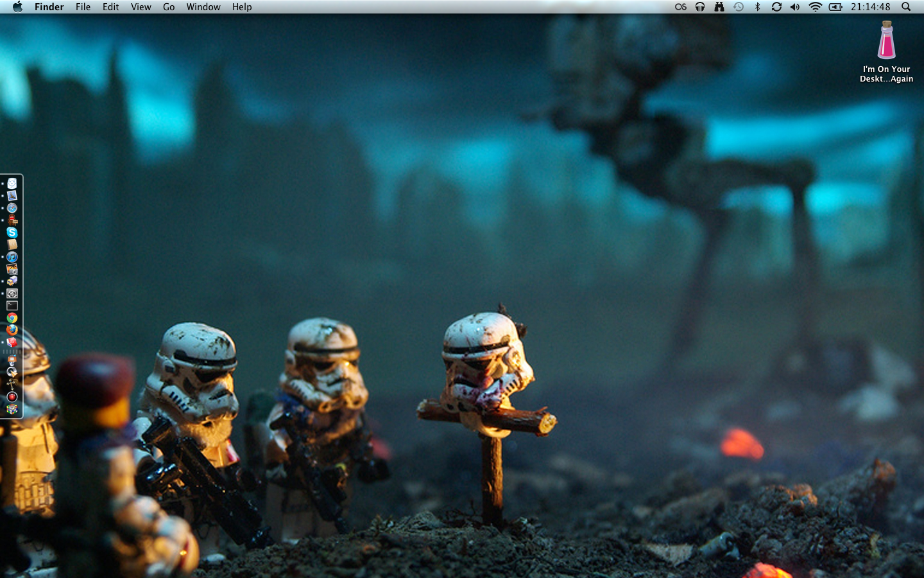Open Terminal from the dock
The width and height of the screenshot is (924, 578).
[x=12, y=306]
